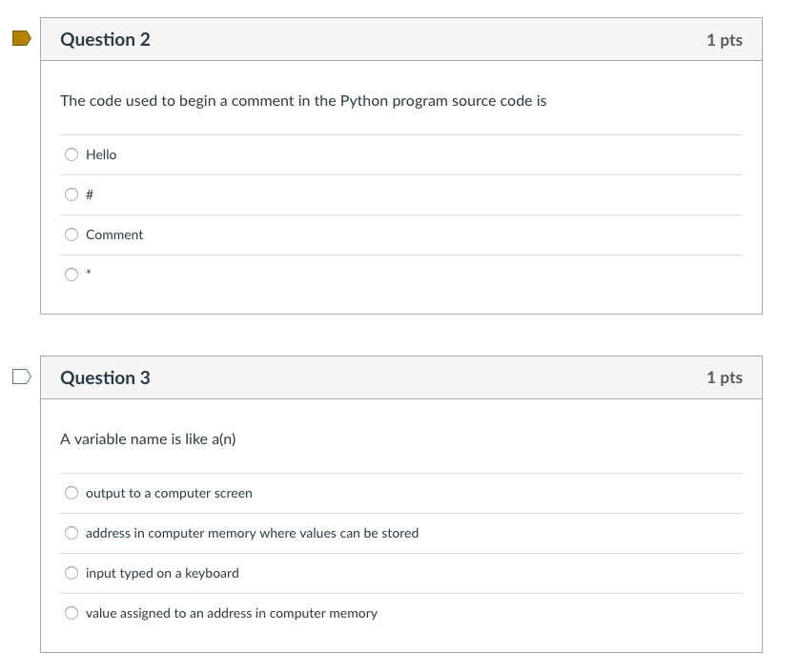
Task: Flag Question 2 with the bookmark icon
Action: click(x=21, y=39)
